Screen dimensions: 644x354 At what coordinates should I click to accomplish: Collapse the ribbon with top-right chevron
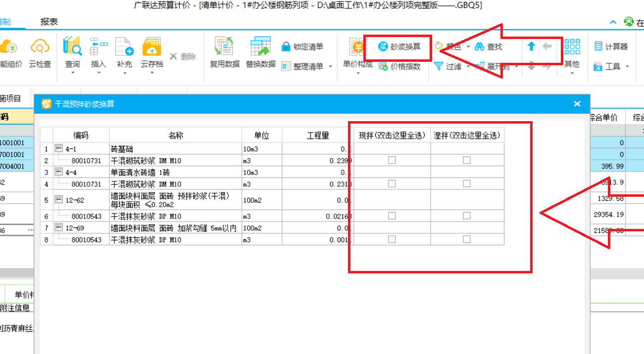click(613, 22)
